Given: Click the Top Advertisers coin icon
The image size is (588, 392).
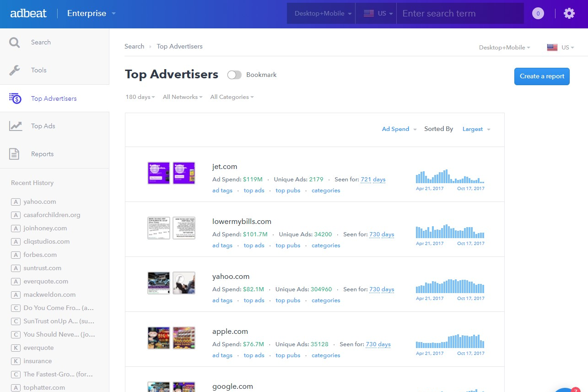Looking at the screenshot, I should [x=15, y=98].
